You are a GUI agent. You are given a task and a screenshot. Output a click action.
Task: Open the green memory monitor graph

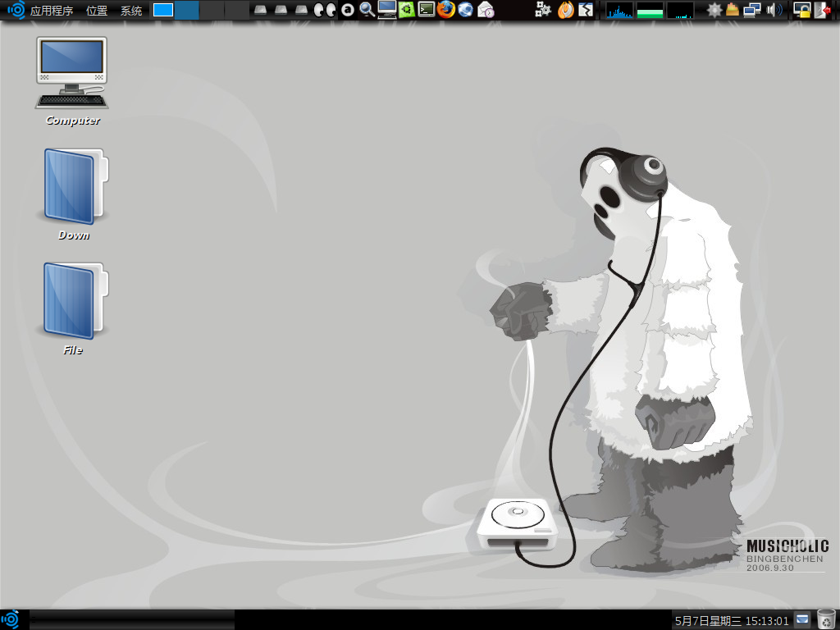(x=650, y=10)
